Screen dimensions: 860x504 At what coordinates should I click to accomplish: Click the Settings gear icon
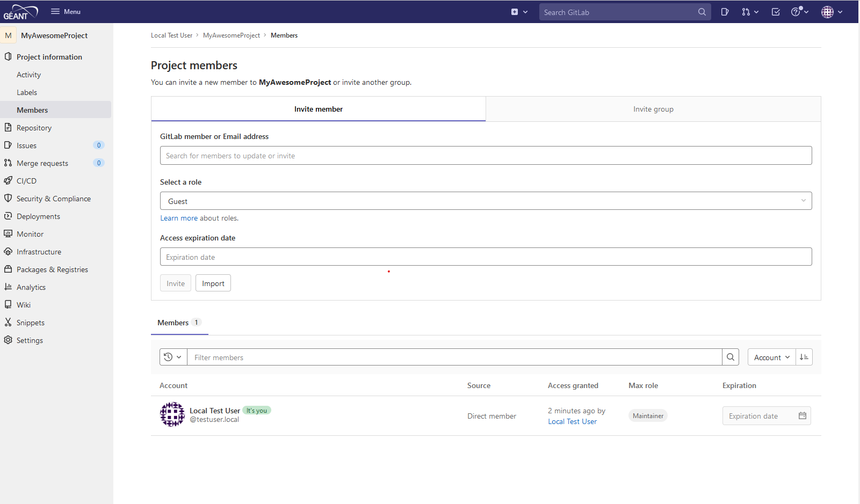(x=8, y=340)
